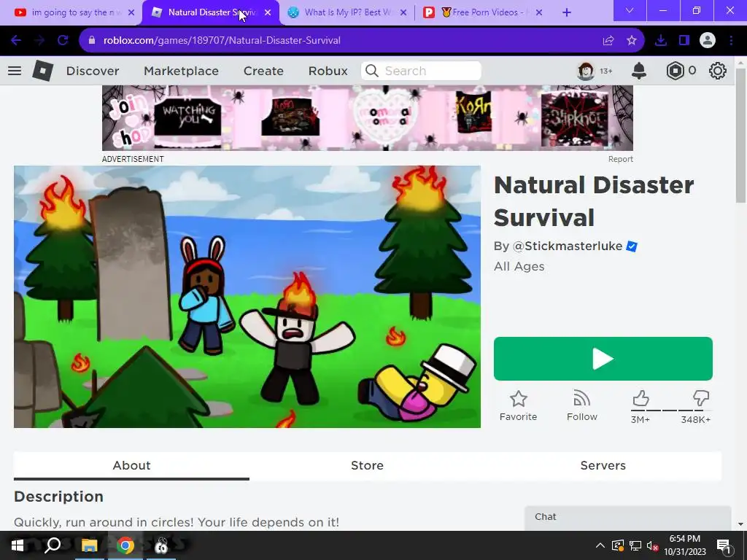Click the browser address bar URL
Viewport: 747px width, 560px height.
point(222,41)
